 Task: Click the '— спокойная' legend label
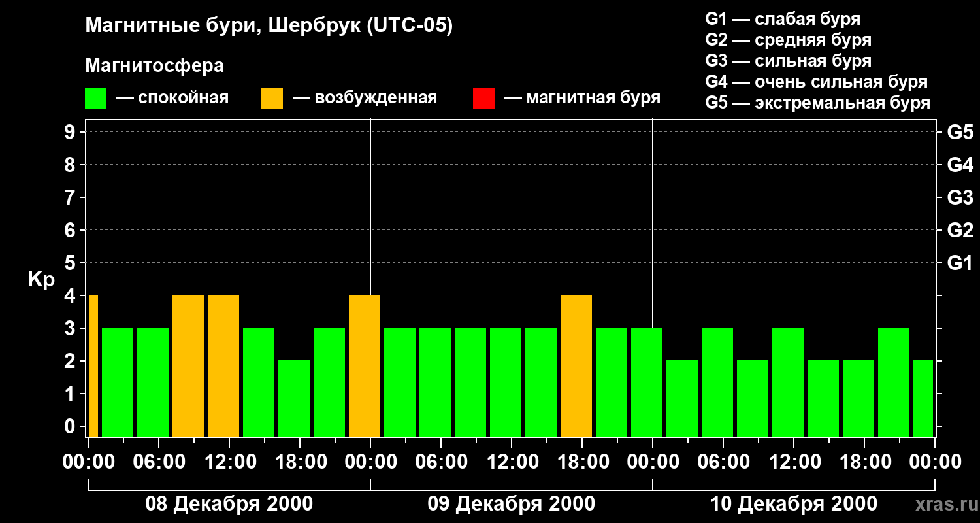point(172,98)
